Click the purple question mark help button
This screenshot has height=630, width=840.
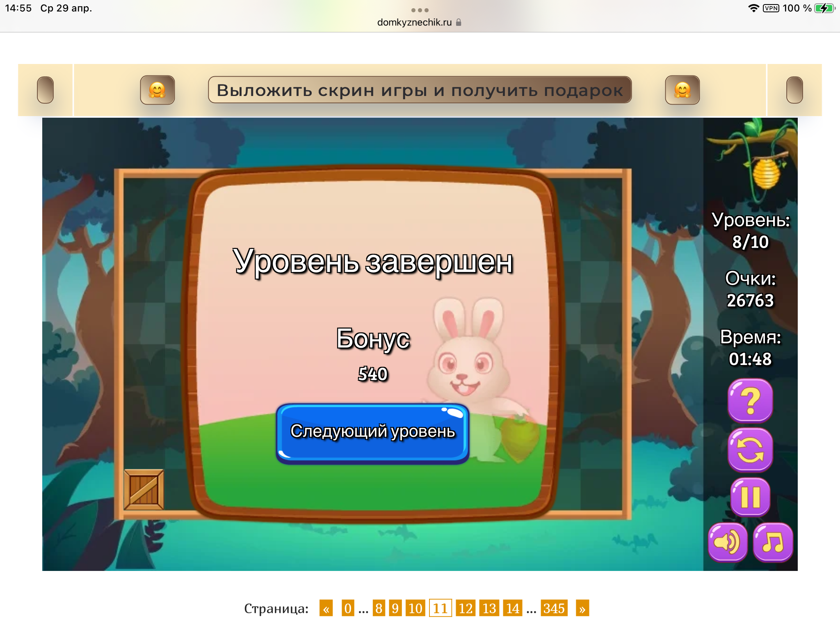[x=750, y=400]
